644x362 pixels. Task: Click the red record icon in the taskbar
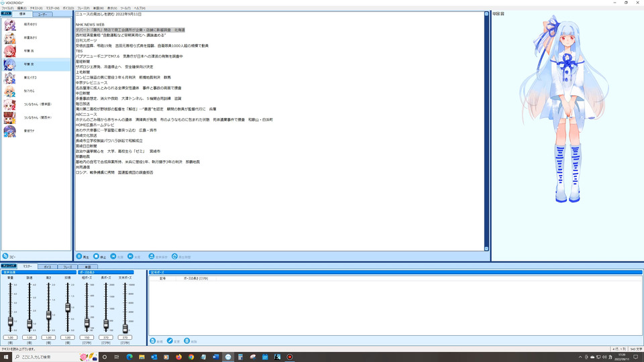pos(290,357)
